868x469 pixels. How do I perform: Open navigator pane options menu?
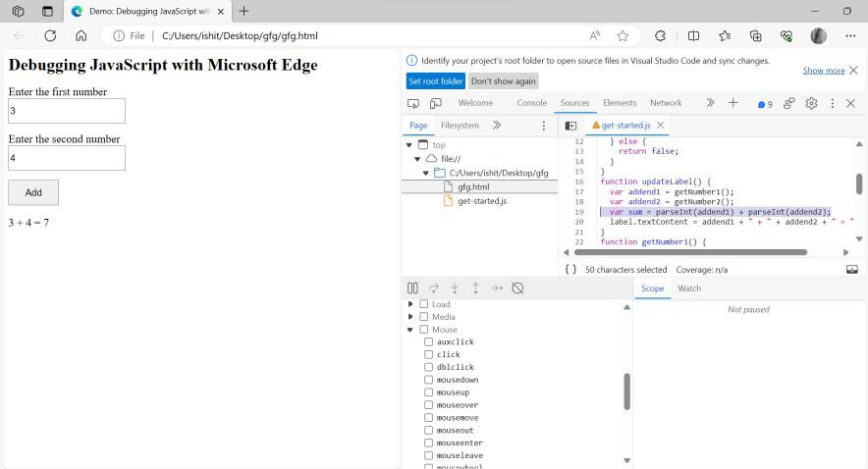tap(544, 127)
